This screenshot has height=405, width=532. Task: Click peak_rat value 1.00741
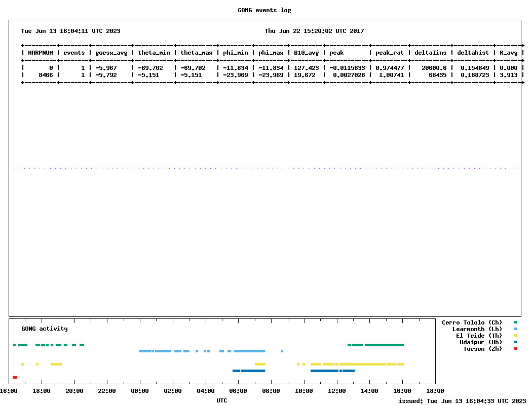click(392, 75)
